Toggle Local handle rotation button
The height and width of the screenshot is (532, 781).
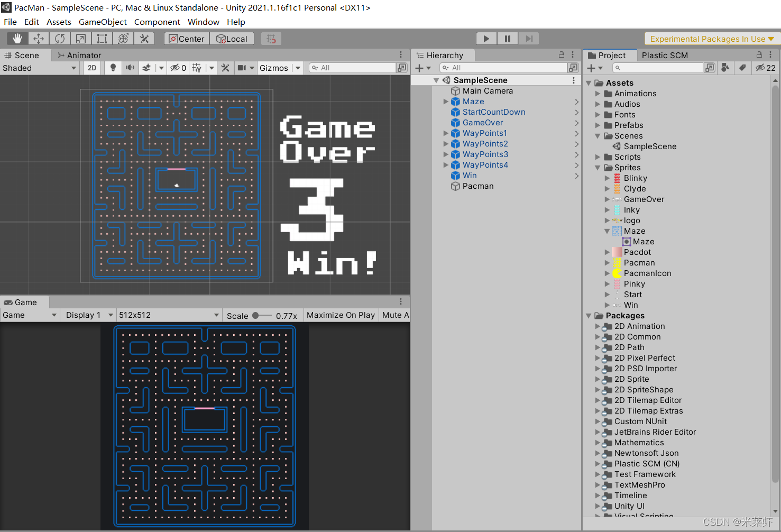[232, 39]
